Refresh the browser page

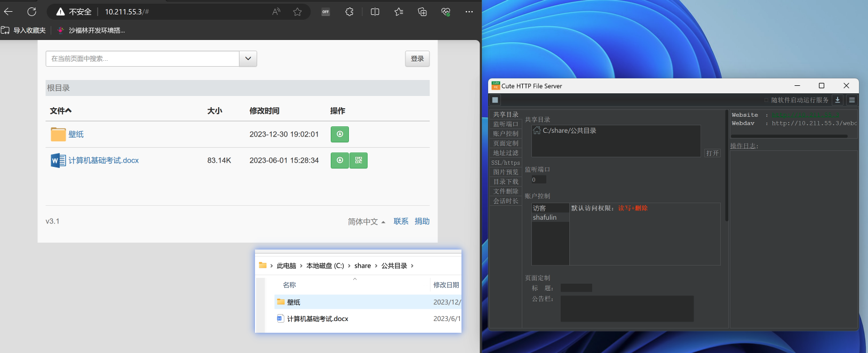coord(32,12)
